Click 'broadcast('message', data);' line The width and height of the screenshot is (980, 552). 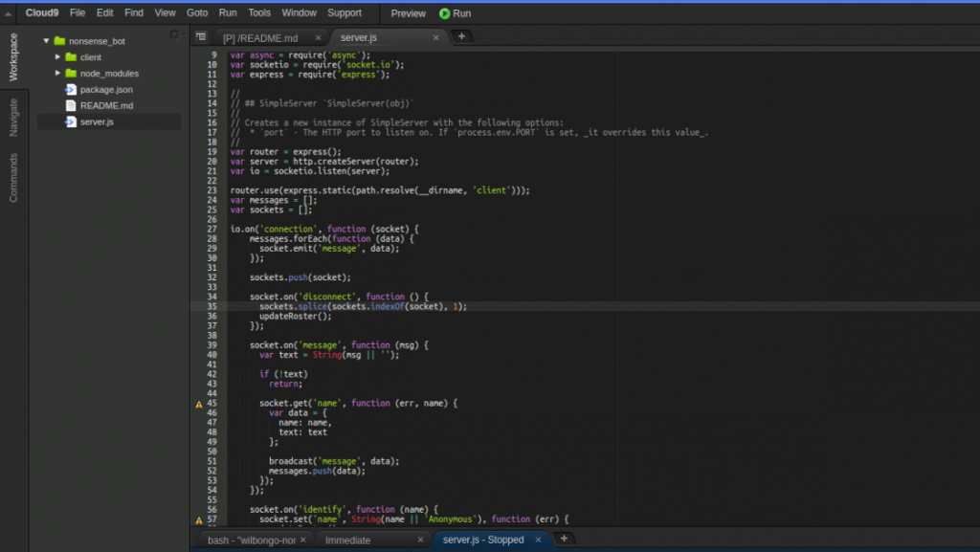(334, 461)
